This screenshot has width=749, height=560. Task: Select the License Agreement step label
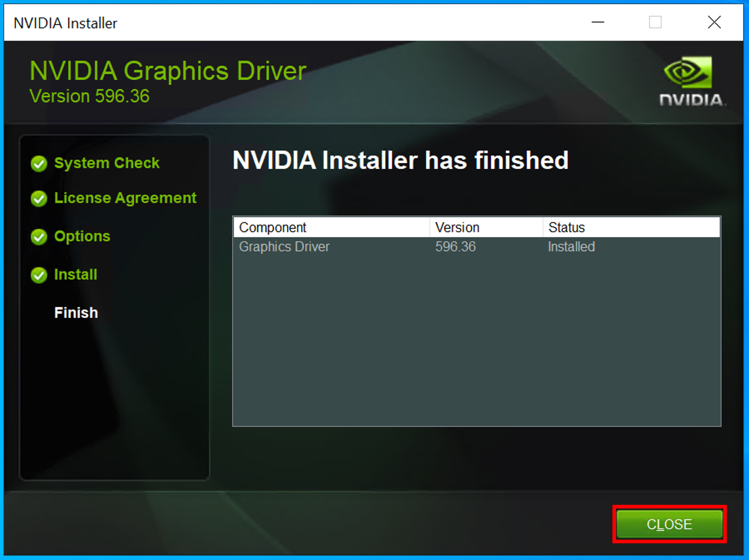point(125,198)
